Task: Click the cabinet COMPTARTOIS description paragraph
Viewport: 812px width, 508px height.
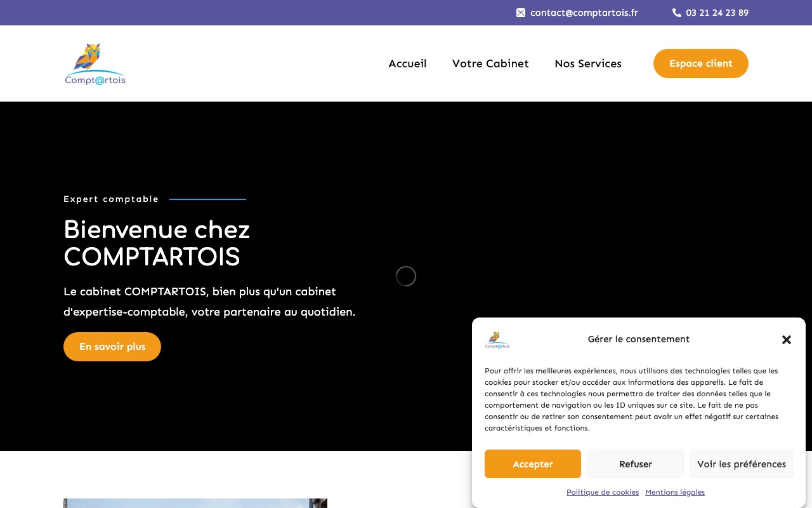Action: (x=209, y=302)
